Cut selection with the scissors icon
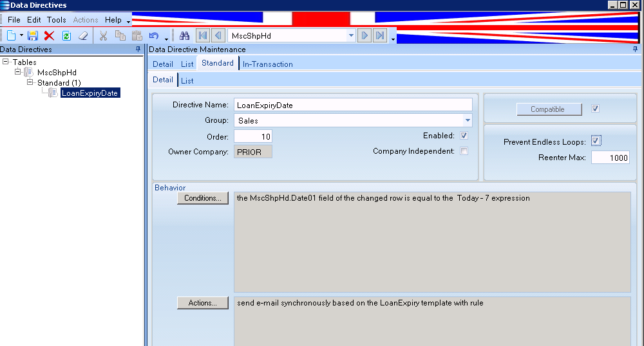 [103, 35]
